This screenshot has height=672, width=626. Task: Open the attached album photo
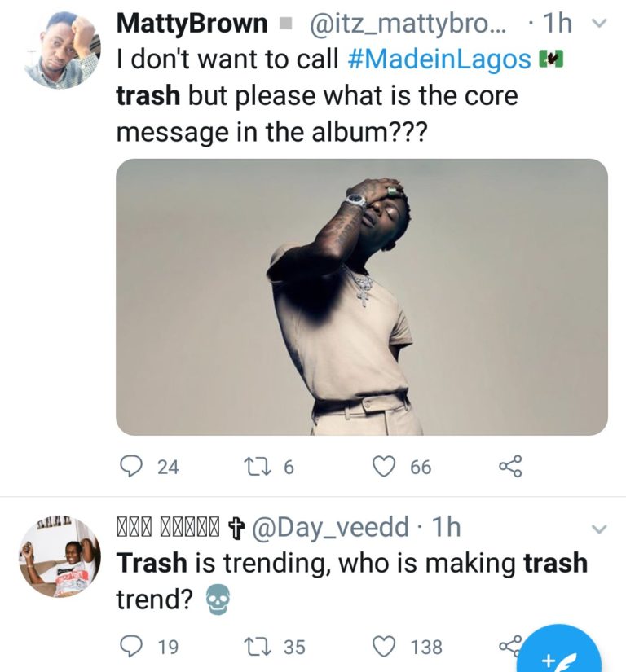pos(362,296)
